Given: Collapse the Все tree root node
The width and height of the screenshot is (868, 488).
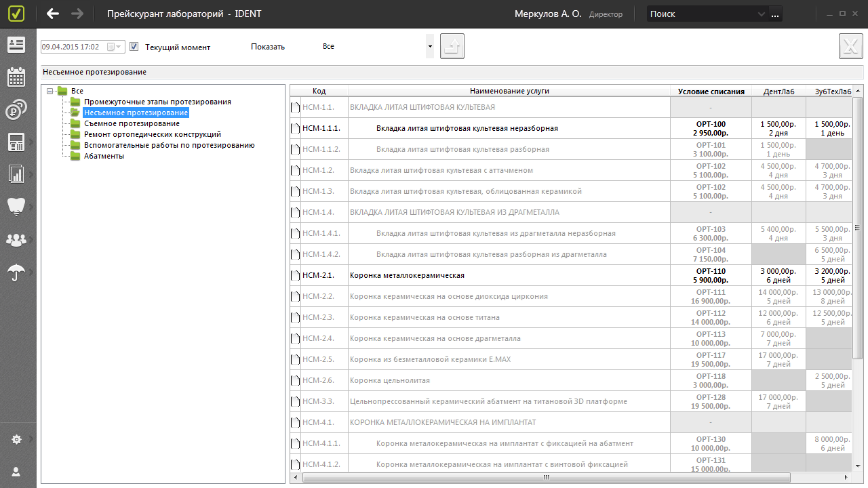Looking at the screenshot, I should pos(50,91).
